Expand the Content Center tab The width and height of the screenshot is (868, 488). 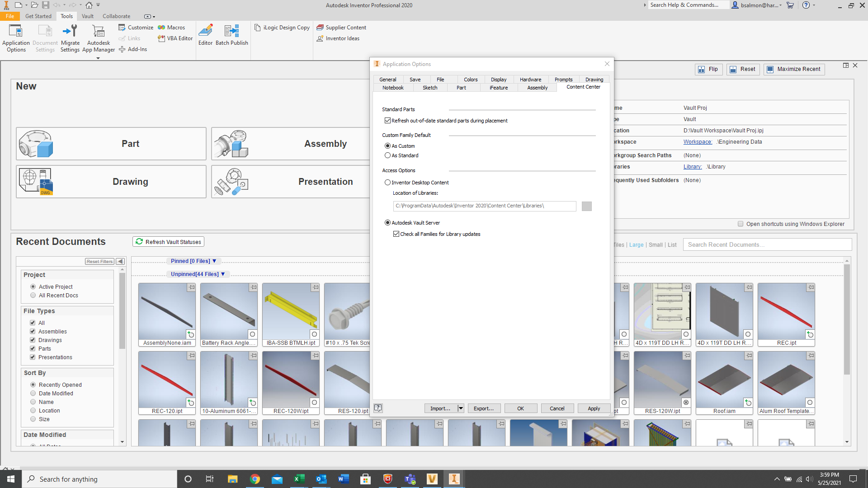583,87
